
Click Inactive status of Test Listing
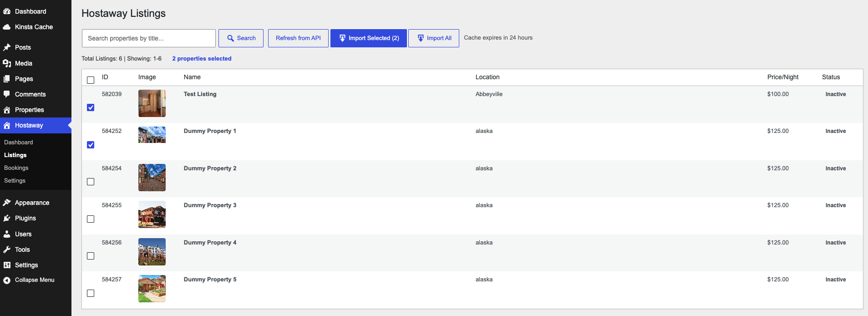836,94
